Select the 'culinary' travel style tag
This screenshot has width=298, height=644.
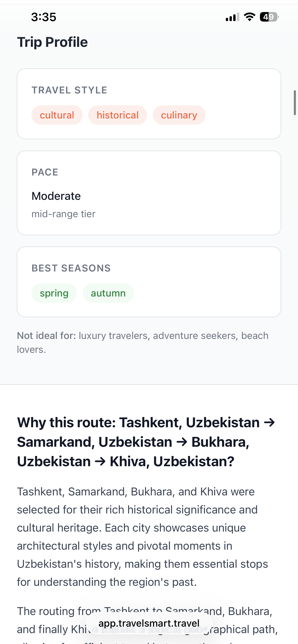point(179,115)
